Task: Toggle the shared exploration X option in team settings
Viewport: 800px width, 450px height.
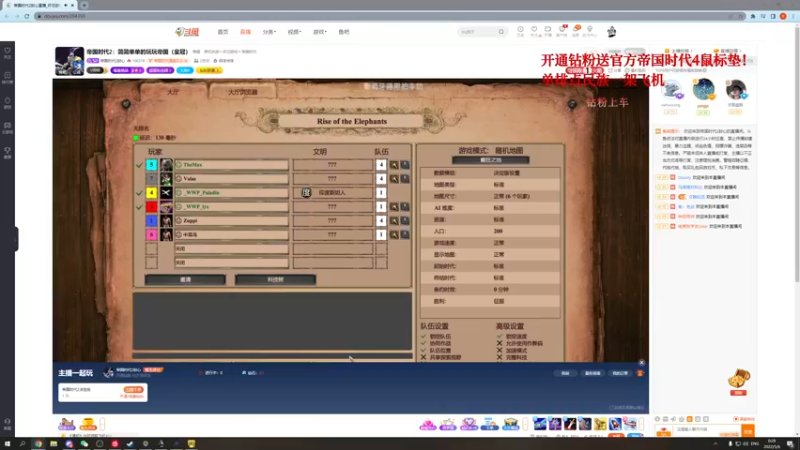Action: 423,358
